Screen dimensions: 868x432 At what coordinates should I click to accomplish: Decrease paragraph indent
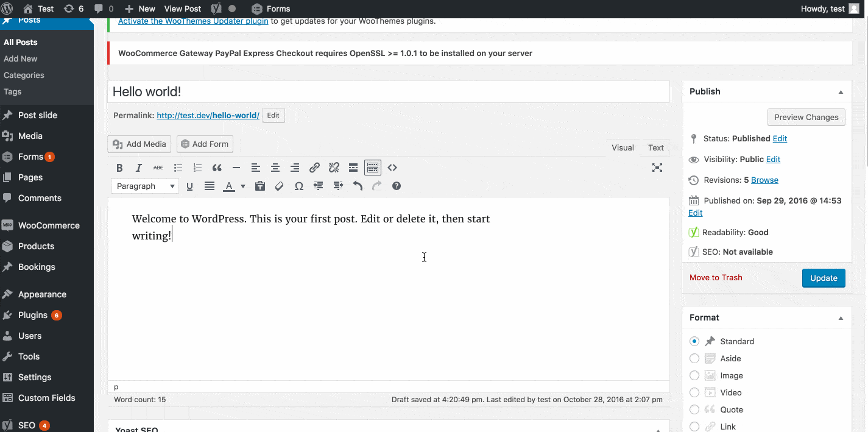pyautogui.click(x=319, y=186)
